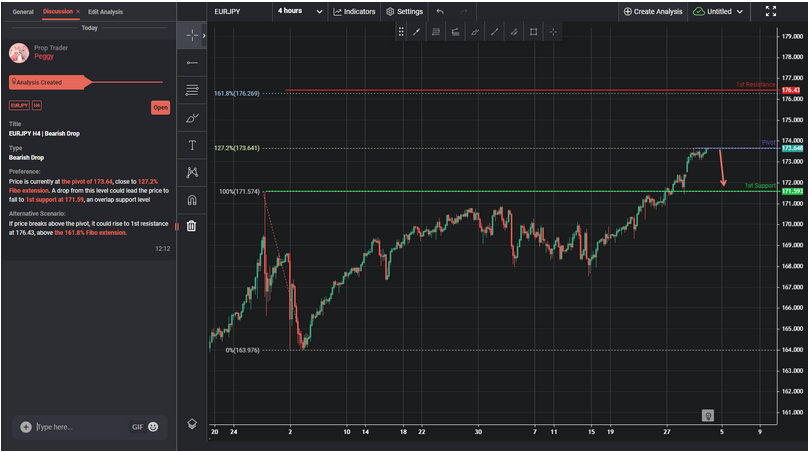
Task: Click the trash icon to delete drawings
Action: [191, 226]
